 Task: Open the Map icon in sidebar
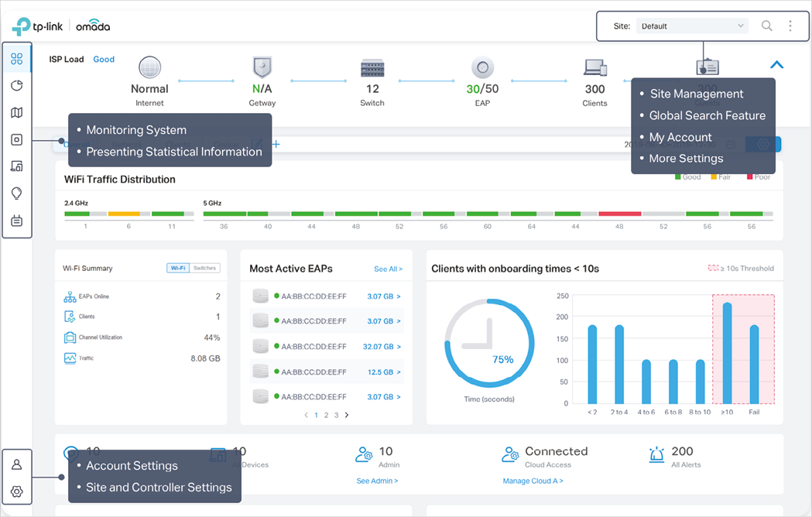tap(16, 113)
